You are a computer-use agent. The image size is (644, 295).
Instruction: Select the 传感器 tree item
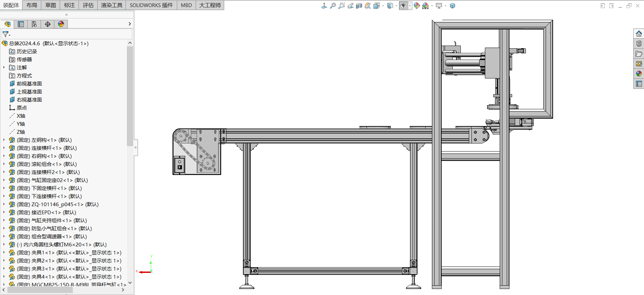pos(24,59)
